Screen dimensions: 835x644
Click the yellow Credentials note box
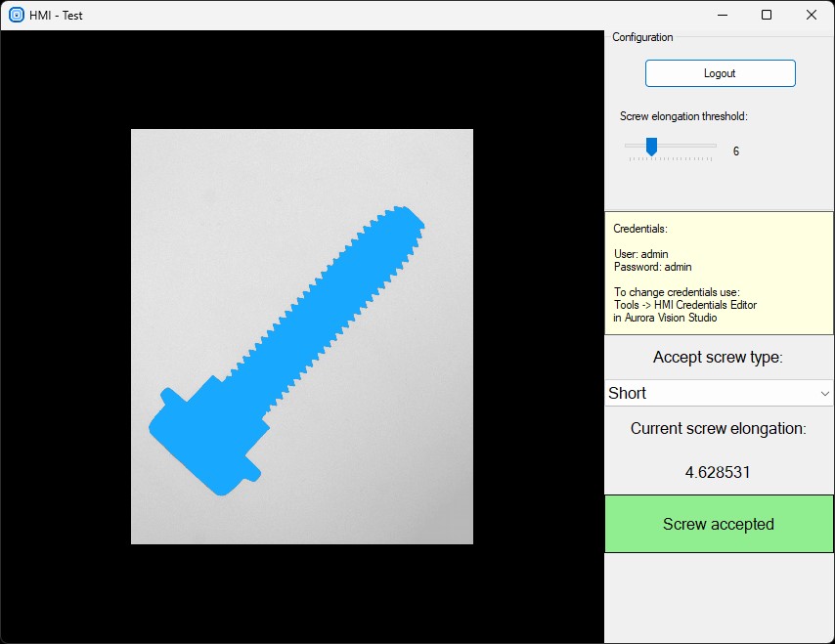[719, 274]
